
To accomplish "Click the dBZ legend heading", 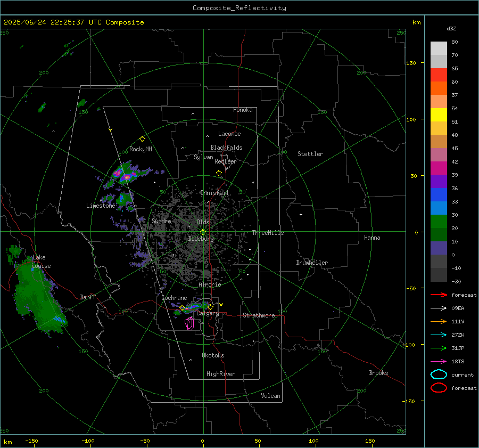I will (451, 28).
